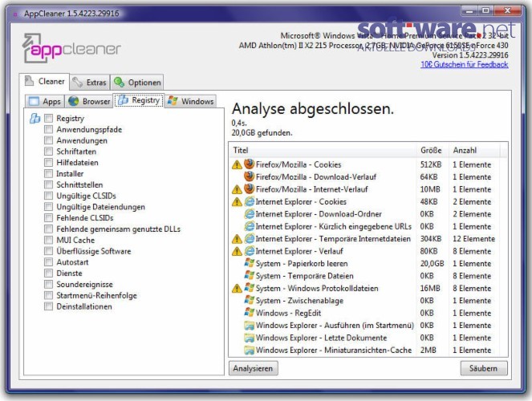The height and width of the screenshot is (401, 532).
Task: Enable Startmenü-Reihenfolge checkbox
Action: [x=49, y=295]
